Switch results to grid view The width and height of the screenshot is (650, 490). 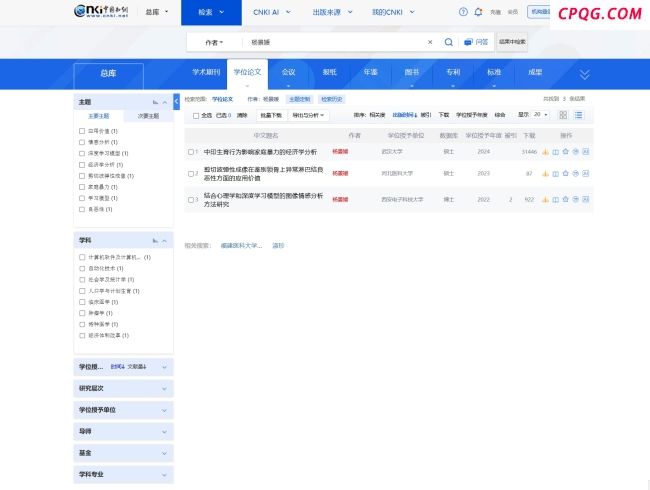tap(563, 115)
